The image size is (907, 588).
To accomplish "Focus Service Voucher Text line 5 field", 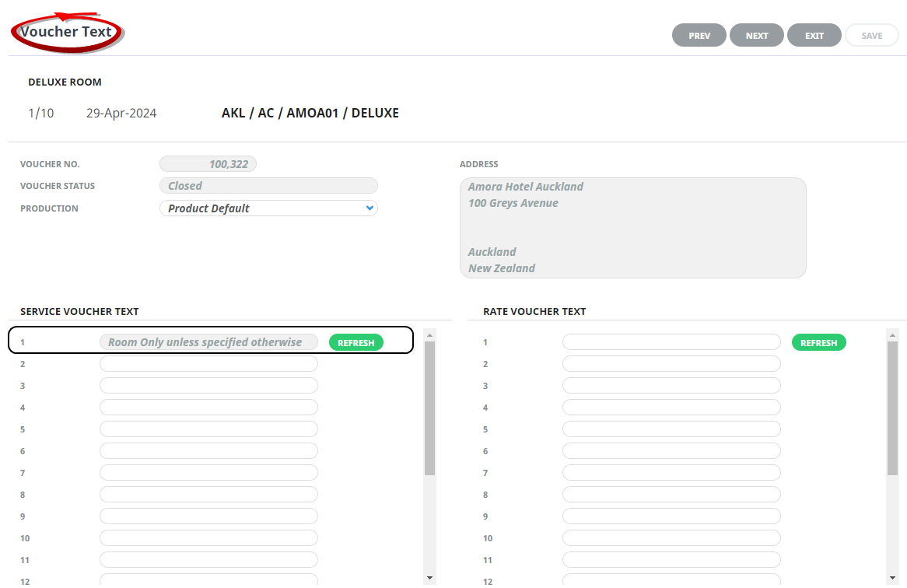I will pos(208,429).
